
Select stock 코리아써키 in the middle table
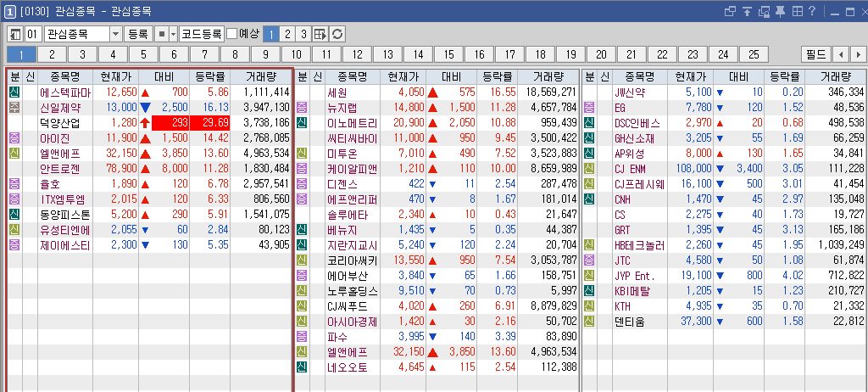coord(352,260)
